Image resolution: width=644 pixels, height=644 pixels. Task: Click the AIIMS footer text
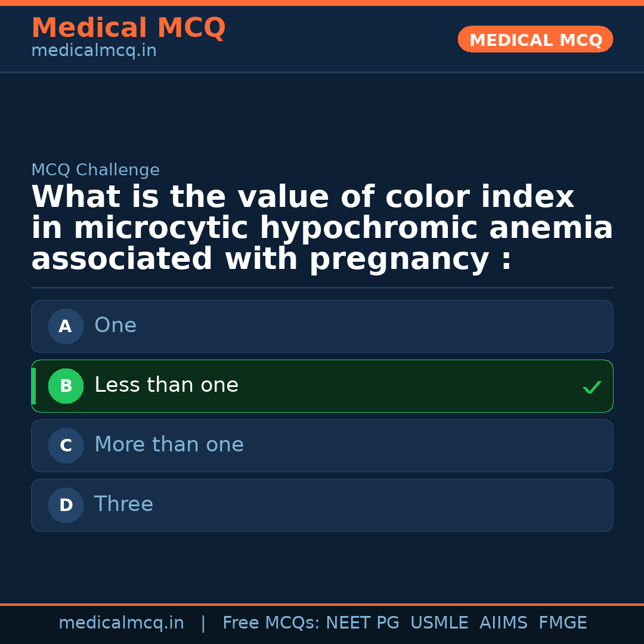pos(503,623)
